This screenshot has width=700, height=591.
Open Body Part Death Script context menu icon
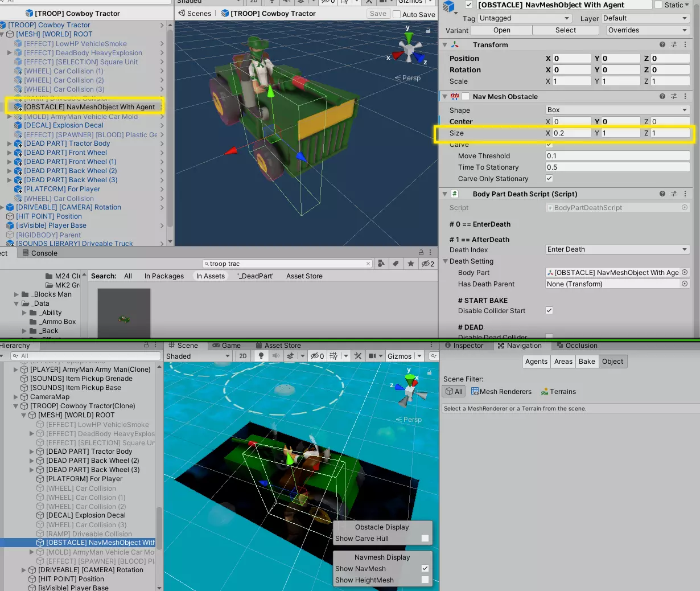(685, 194)
